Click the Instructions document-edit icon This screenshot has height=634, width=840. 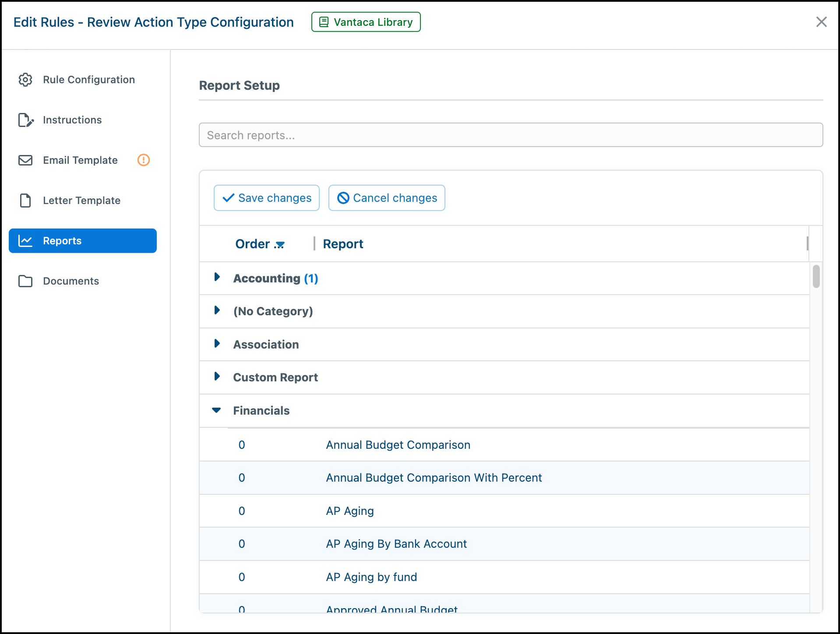pos(26,120)
